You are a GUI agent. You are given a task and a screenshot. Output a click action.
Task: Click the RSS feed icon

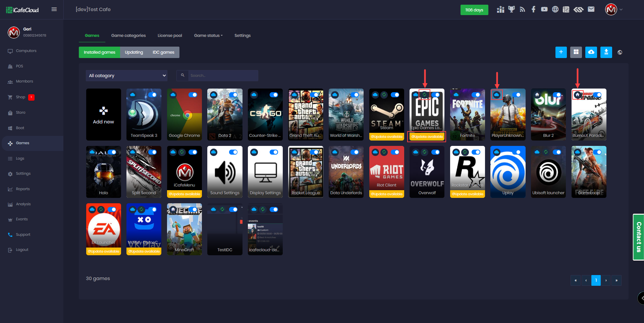[522, 9]
